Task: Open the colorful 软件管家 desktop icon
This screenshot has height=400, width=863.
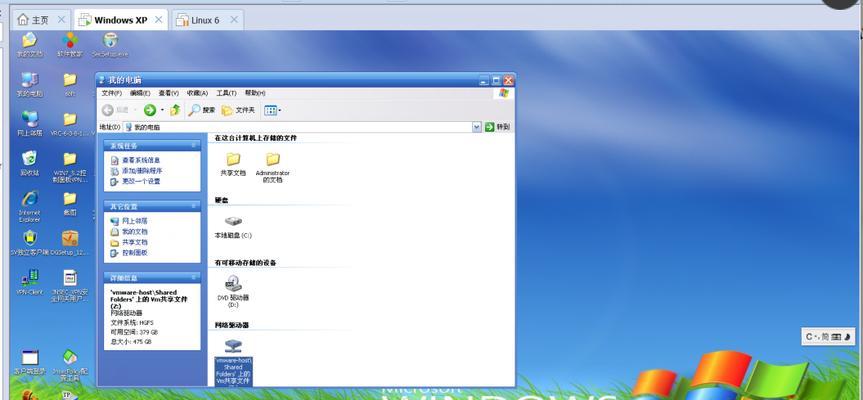Action: pyautogui.click(x=70, y=44)
